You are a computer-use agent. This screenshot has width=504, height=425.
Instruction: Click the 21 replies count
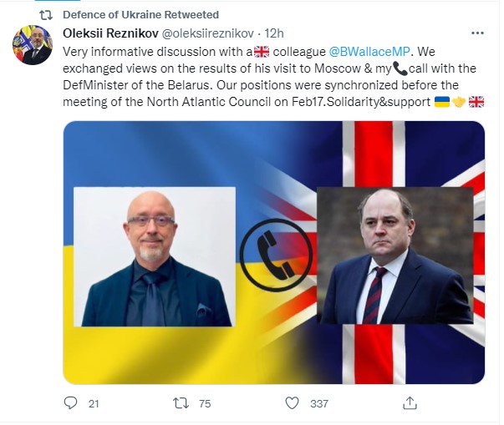coord(94,403)
